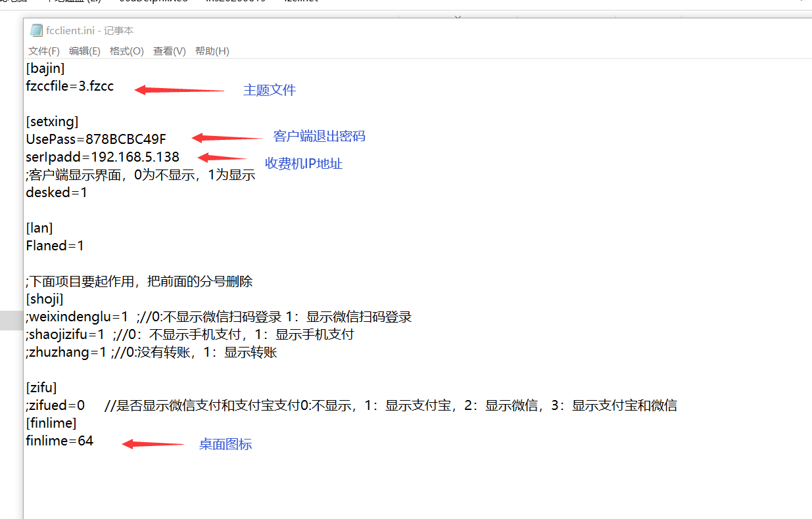812x519 pixels.
Task: Click the blue 收费机IP地址 annotation
Action: (x=304, y=164)
